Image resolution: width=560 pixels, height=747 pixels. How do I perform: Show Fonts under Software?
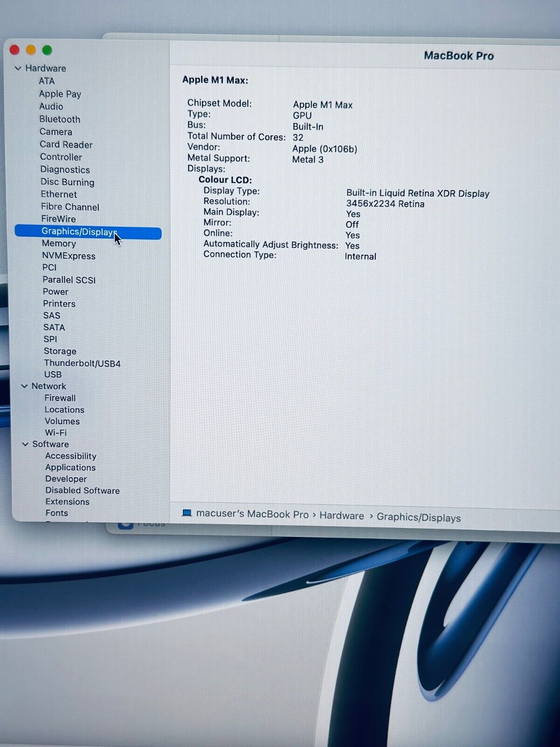[x=57, y=513]
